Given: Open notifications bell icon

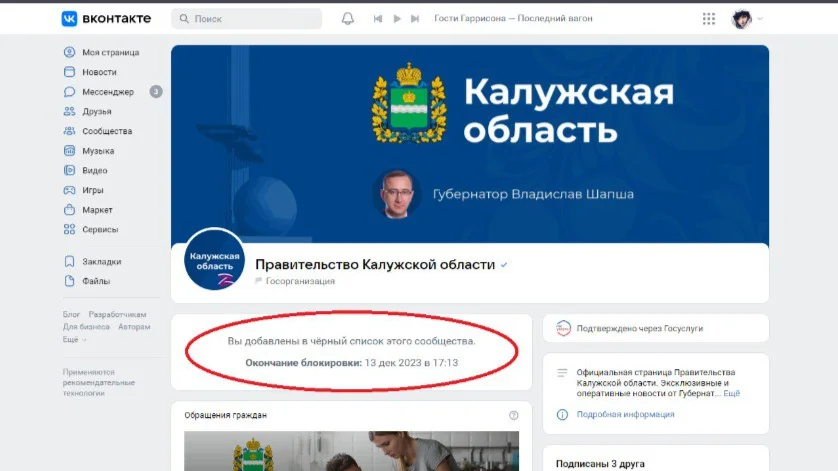Looking at the screenshot, I should click(347, 19).
